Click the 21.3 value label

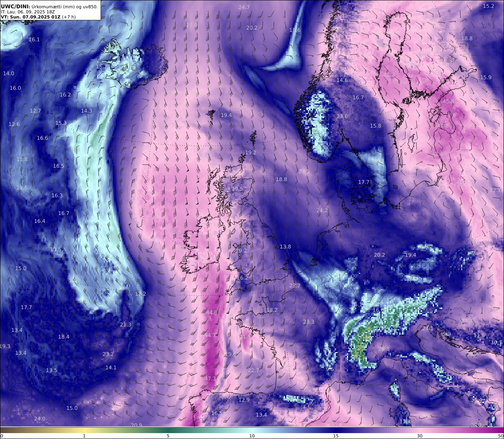coord(126,324)
